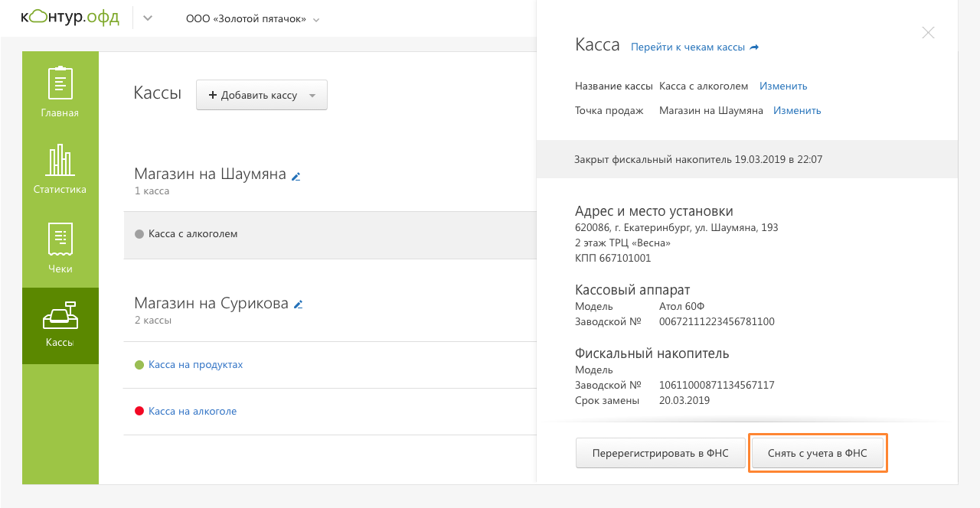Viewport: 980px width, 508px height.
Task: Click Изменить next to Точка продаж
Action: point(796,111)
